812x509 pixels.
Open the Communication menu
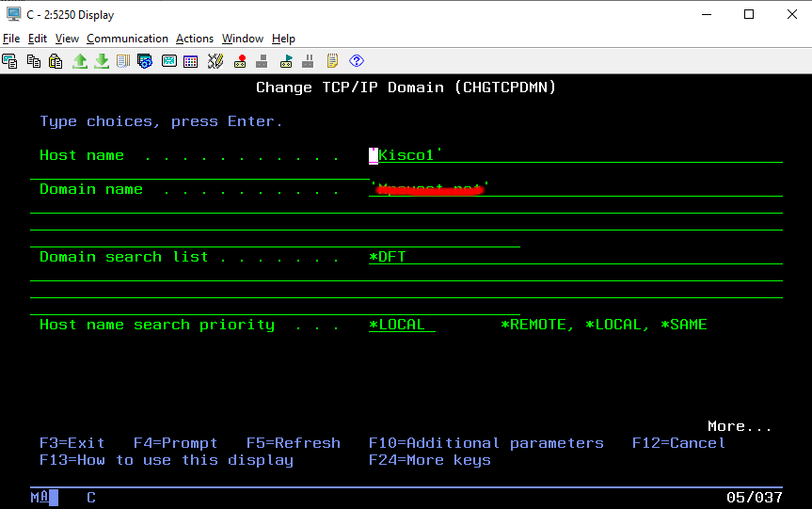[x=127, y=39]
